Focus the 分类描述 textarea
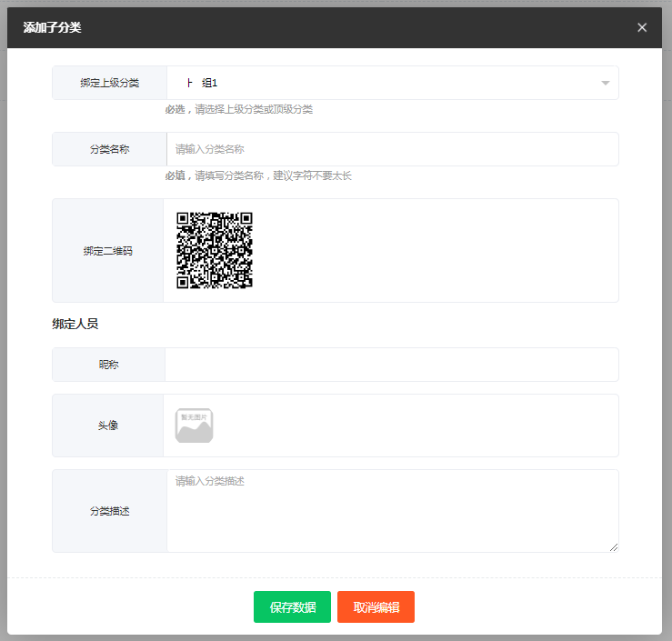This screenshot has height=641, width=672. (x=392, y=511)
